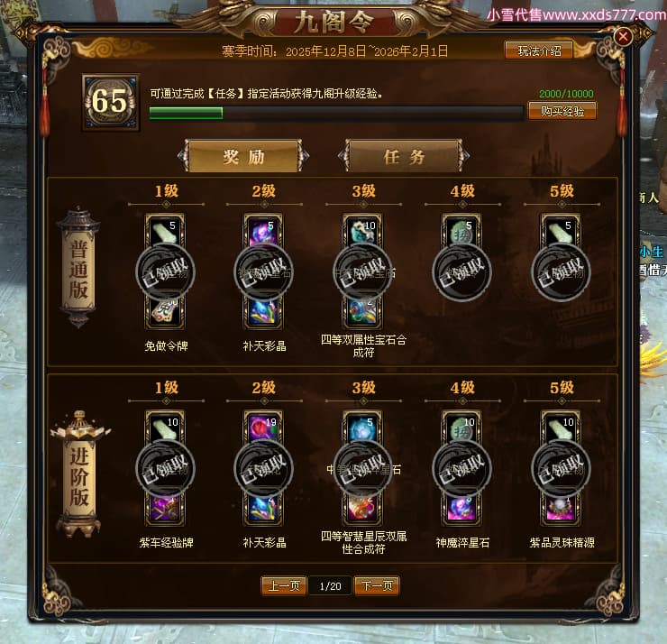Click the 四等双属性宝石合成符 reward icon
Image resolution: width=667 pixels, height=644 pixels.
click(362, 312)
